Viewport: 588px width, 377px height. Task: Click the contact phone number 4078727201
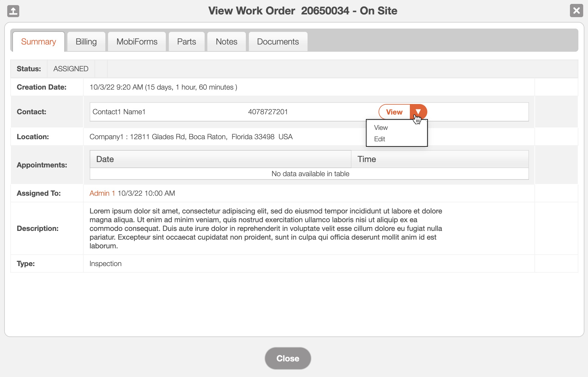tap(268, 112)
